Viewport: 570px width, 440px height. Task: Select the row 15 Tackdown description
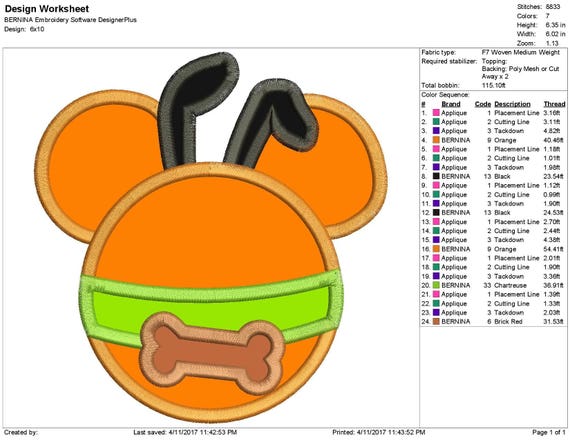(509, 240)
